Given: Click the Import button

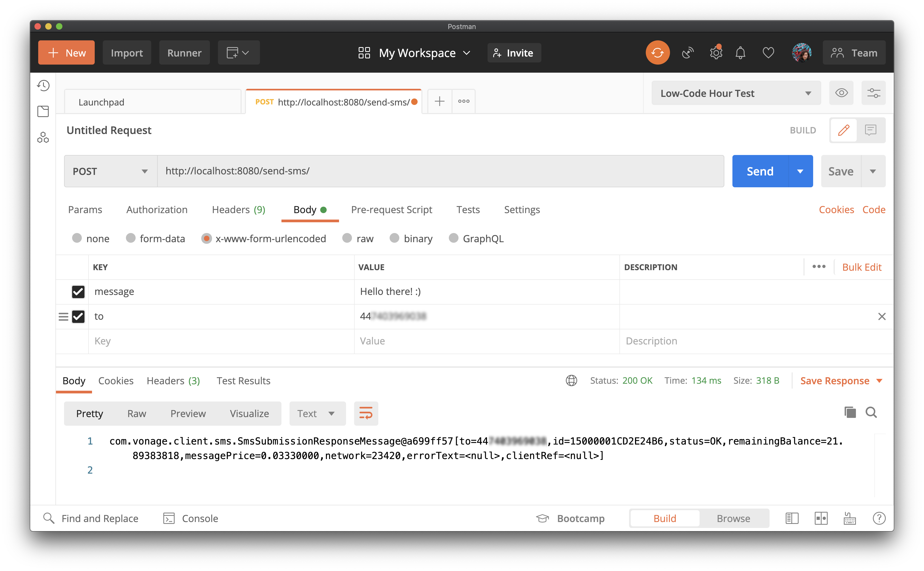Looking at the screenshot, I should (x=127, y=52).
